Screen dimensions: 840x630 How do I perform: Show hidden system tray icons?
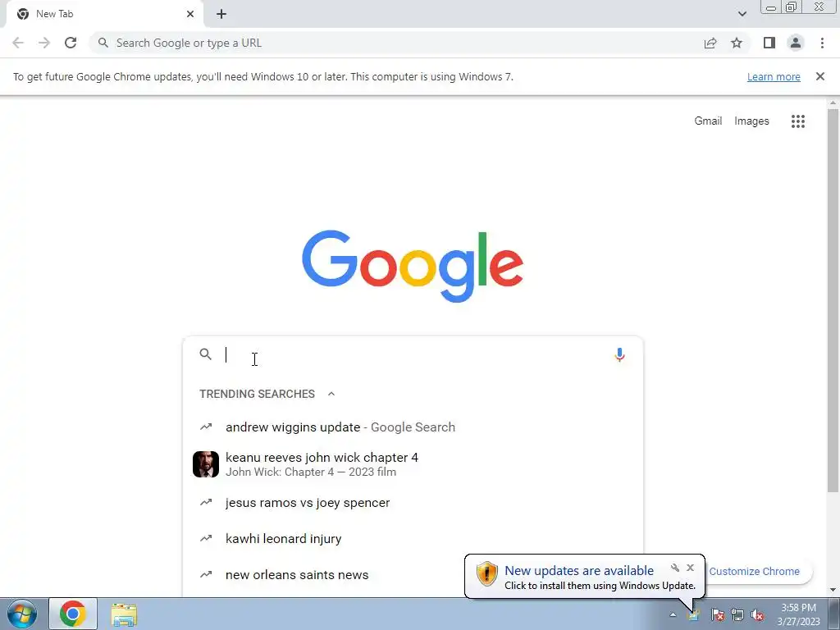point(673,614)
